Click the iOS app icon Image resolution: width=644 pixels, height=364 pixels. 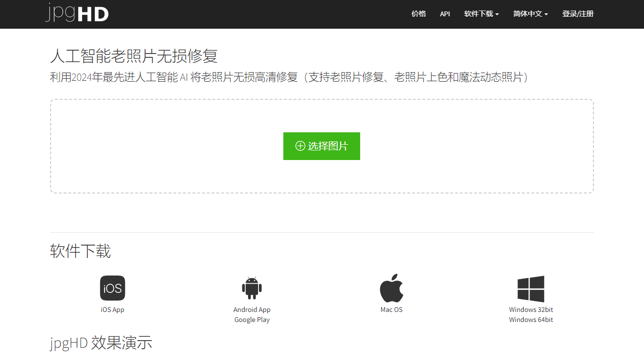(113, 288)
